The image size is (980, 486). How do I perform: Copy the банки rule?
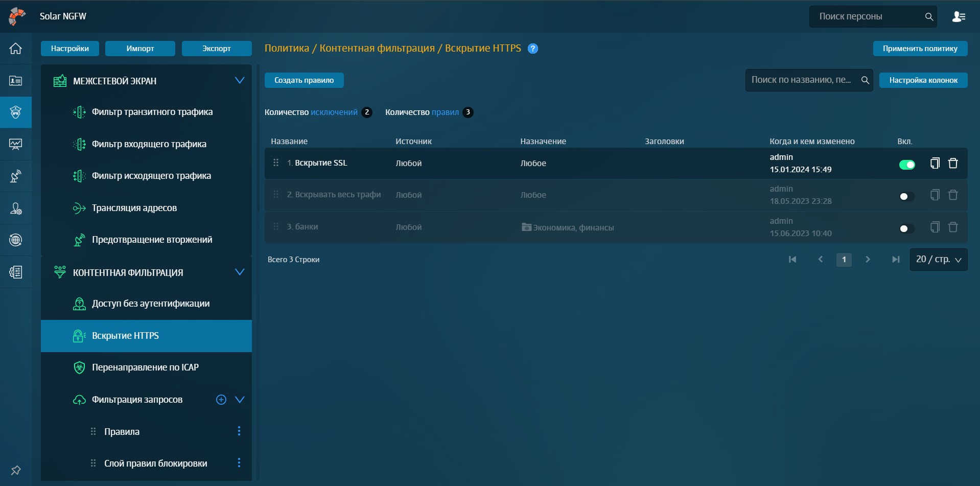pos(935,227)
